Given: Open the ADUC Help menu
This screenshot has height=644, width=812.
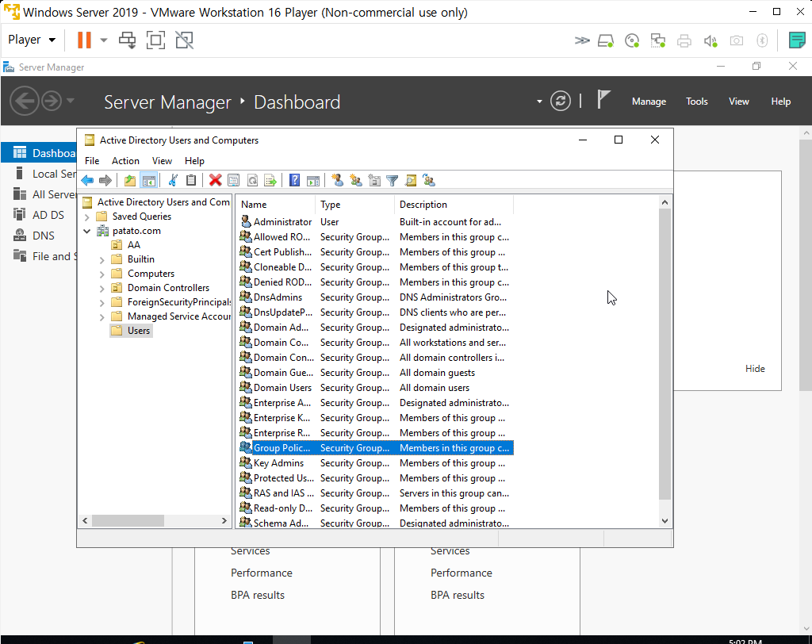Looking at the screenshot, I should [194, 161].
